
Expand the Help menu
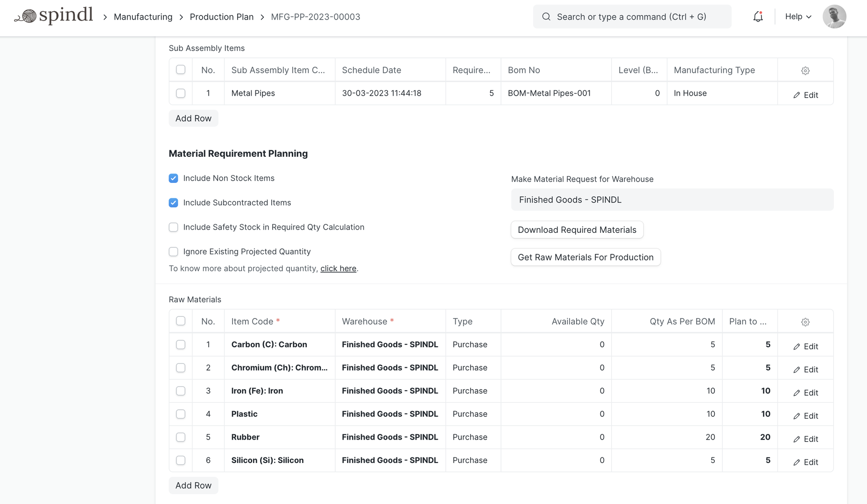click(797, 16)
